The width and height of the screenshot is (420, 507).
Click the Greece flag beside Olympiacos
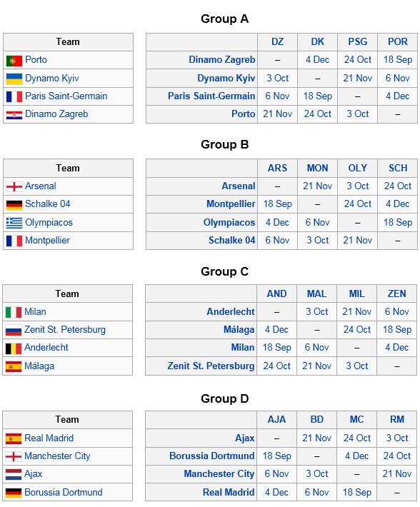[x=14, y=223]
